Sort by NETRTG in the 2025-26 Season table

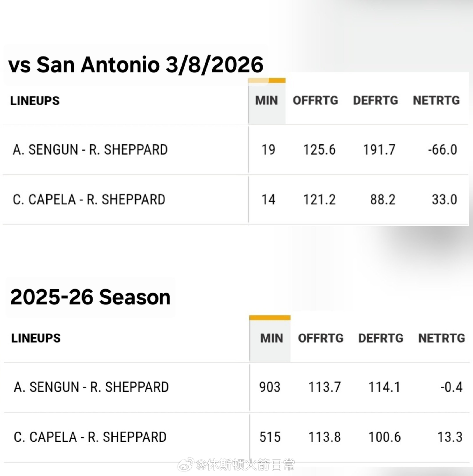tap(441, 338)
